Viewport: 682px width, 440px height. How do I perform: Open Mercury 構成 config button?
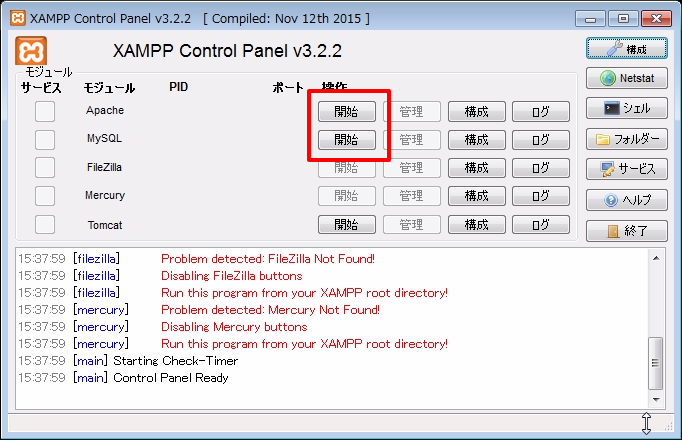[477, 196]
